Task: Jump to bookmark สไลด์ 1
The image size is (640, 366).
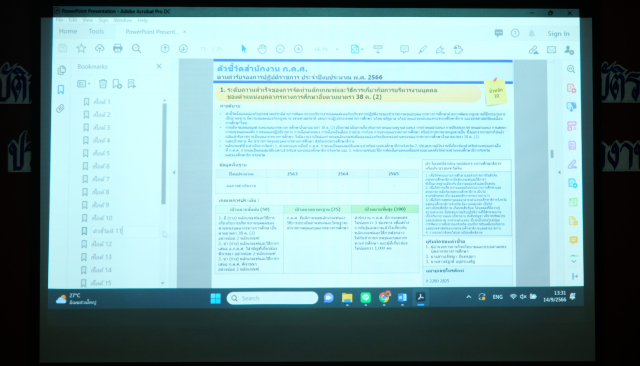Action: [102, 102]
